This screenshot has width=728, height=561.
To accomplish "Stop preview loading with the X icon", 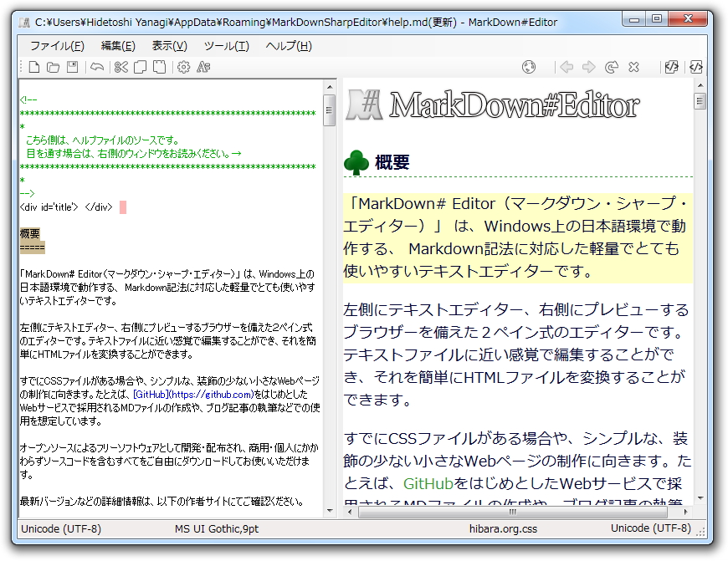I will 633,67.
